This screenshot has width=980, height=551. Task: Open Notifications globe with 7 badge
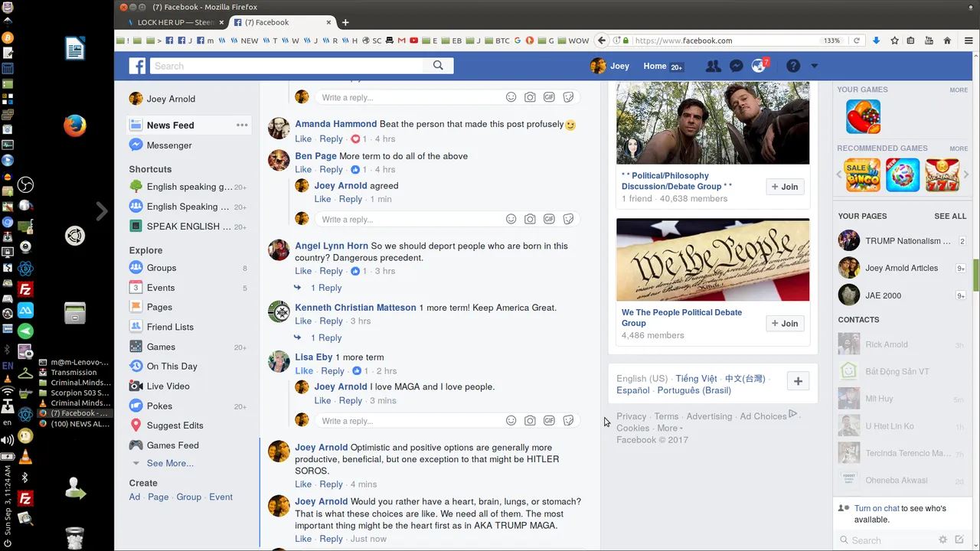(x=759, y=67)
